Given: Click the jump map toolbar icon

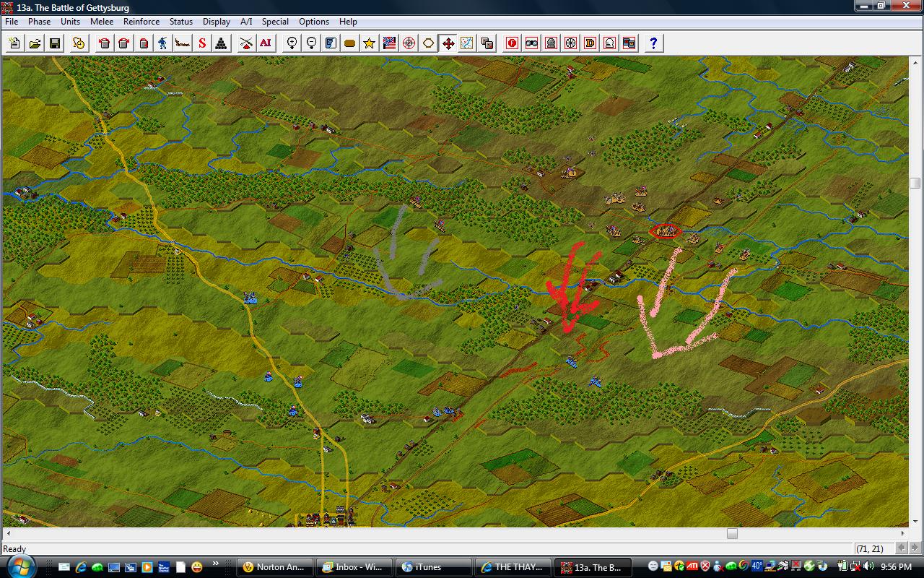Looking at the screenshot, I should (x=468, y=43).
